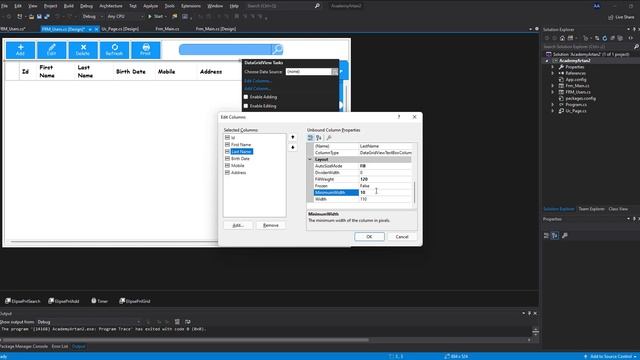Expand the References node in Solution Explorer
Image resolution: width=640 pixels, height=360 pixels.
tap(553, 73)
